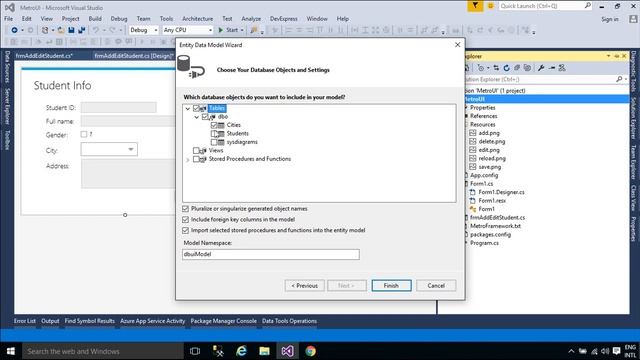Click the Solution Explorer refresh icon
This screenshot has width=640, height=360.
[x=507, y=68]
